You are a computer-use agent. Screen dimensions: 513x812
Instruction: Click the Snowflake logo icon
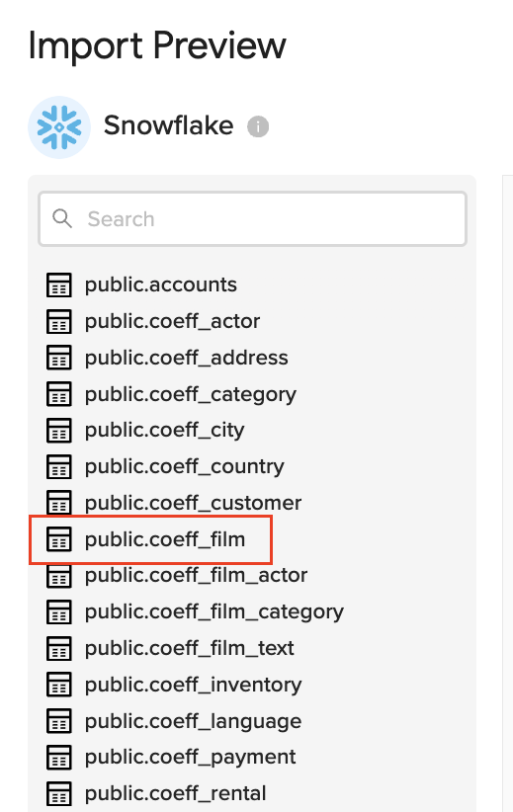(59, 127)
